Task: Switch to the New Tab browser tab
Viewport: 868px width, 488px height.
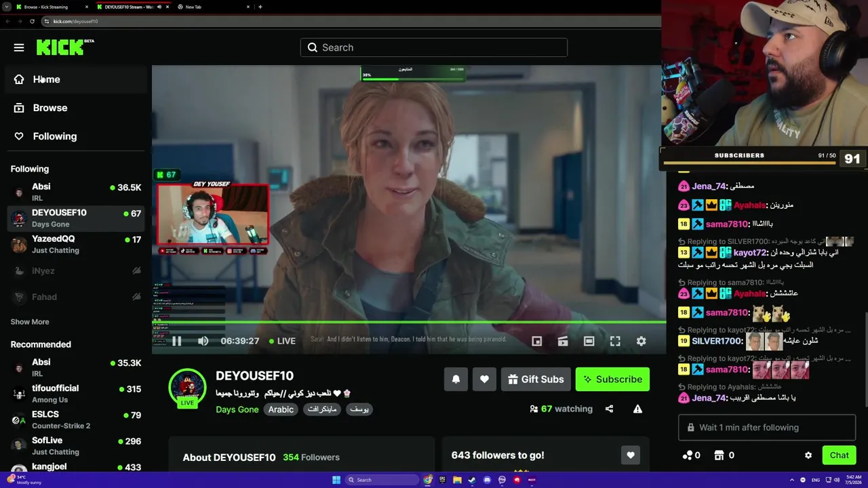Action: [212, 7]
